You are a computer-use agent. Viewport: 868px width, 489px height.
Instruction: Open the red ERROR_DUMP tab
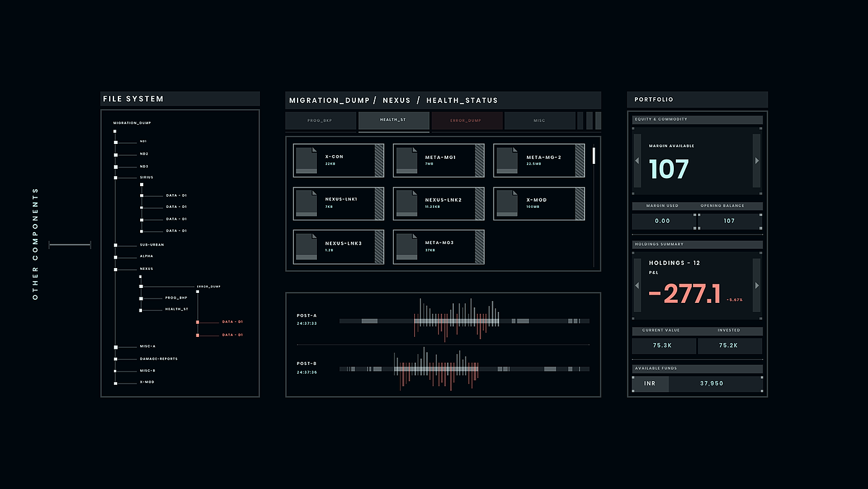point(466,120)
